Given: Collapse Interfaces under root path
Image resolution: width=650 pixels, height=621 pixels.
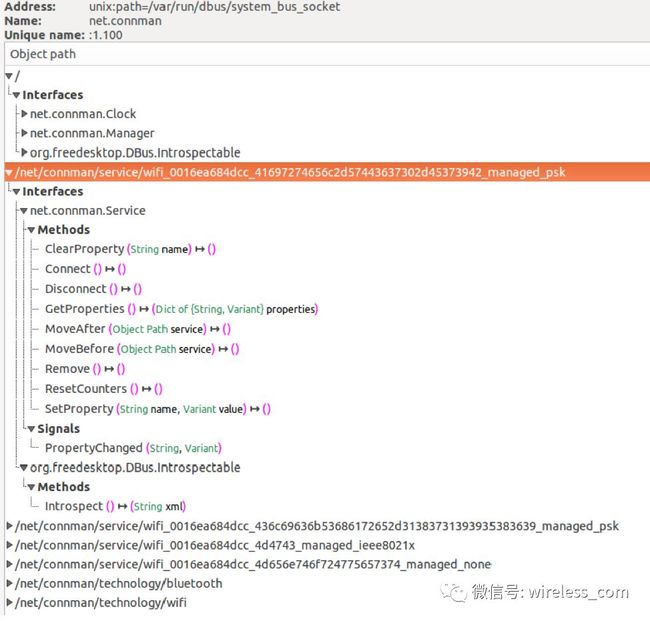Looking at the screenshot, I should pos(17,95).
